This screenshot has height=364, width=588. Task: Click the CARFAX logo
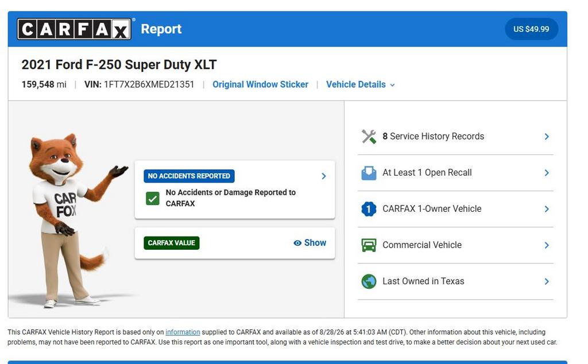[74, 29]
